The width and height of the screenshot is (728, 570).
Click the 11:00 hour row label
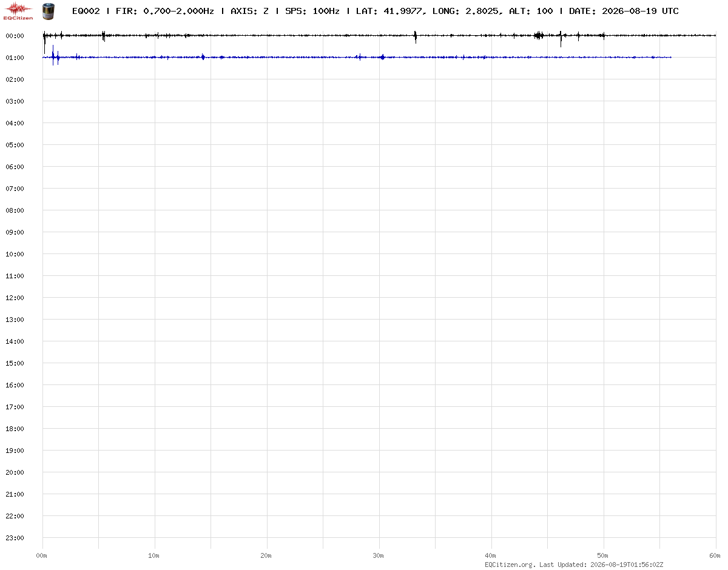point(14,276)
